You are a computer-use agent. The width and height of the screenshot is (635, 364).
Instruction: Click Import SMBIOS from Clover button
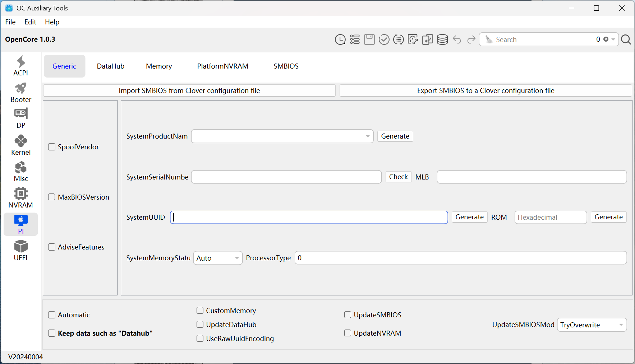(x=189, y=90)
